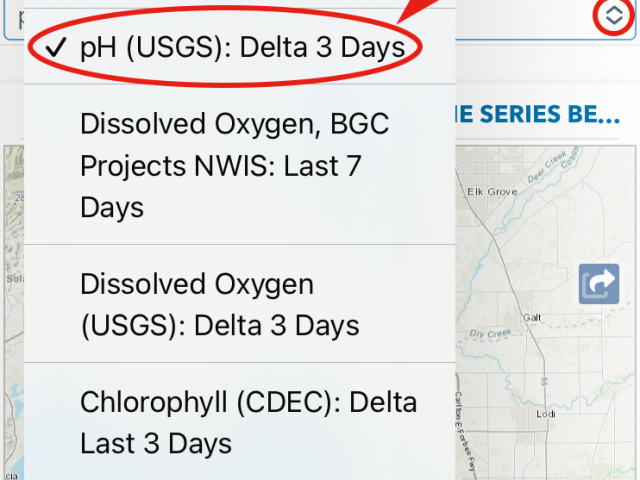Click the Elk Grove label on map

point(492,191)
